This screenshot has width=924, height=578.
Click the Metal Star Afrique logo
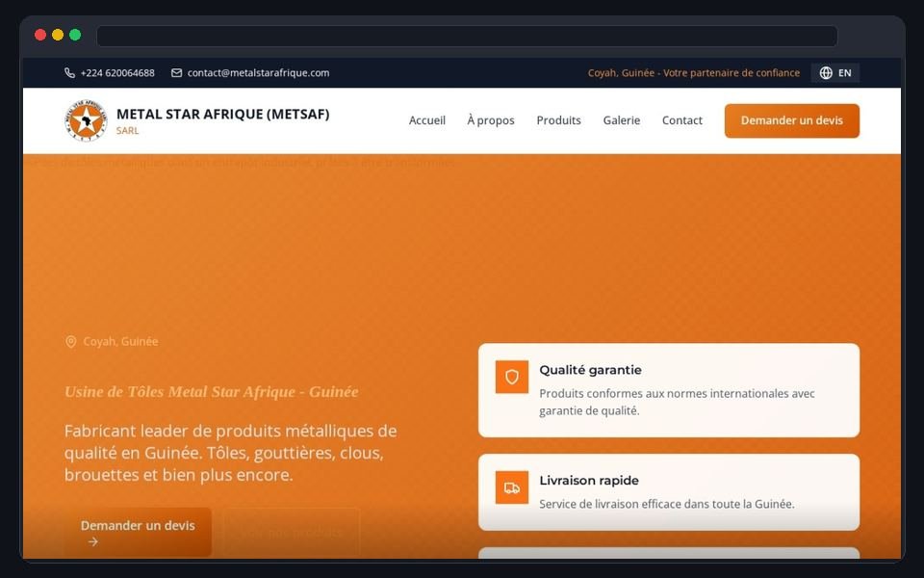(x=86, y=120)
